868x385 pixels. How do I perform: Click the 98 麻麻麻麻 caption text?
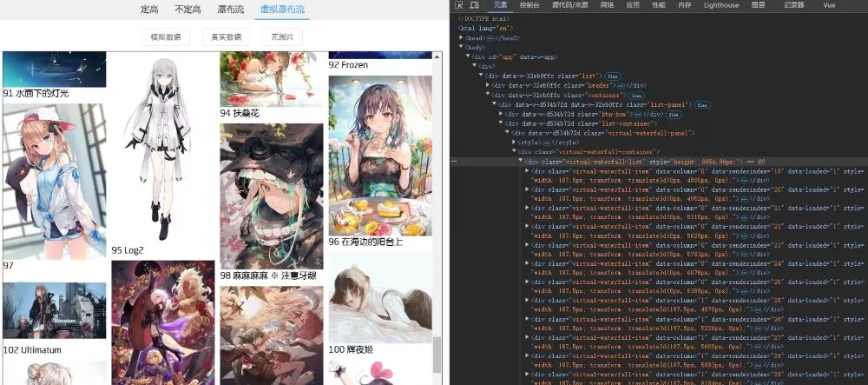click(268, 275)
